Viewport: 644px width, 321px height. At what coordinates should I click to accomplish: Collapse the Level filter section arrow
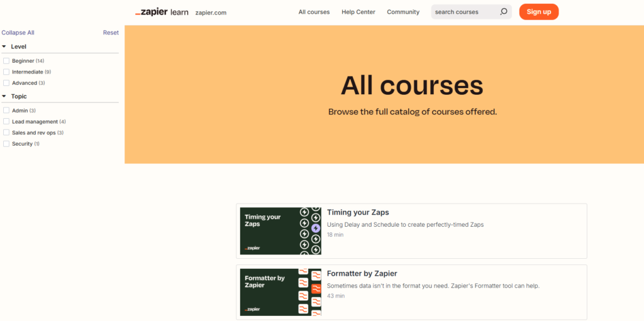pos(4,46)
